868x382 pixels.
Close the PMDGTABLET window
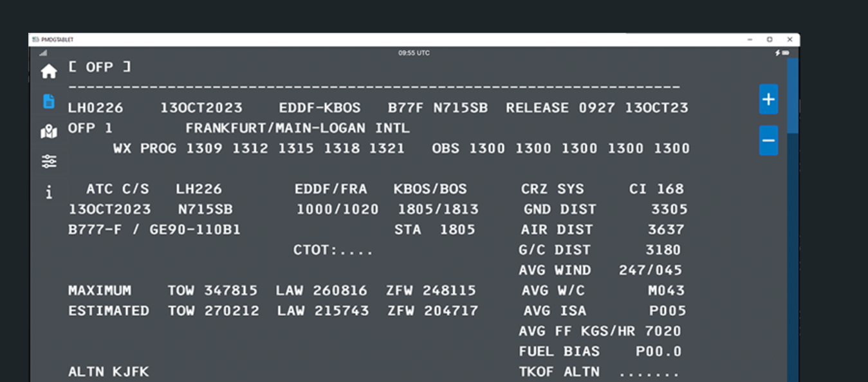pyautogui.click(x=790, y=40)
